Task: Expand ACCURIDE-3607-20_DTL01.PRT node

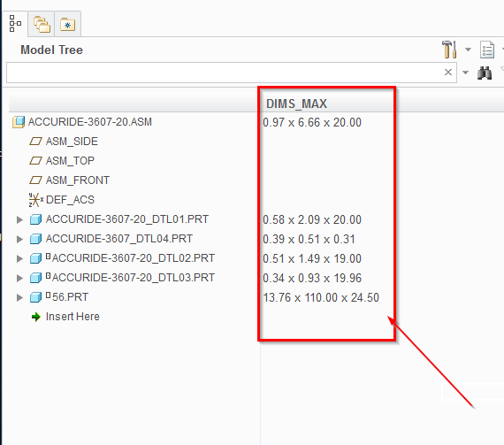Action: [x=19, y=219]
